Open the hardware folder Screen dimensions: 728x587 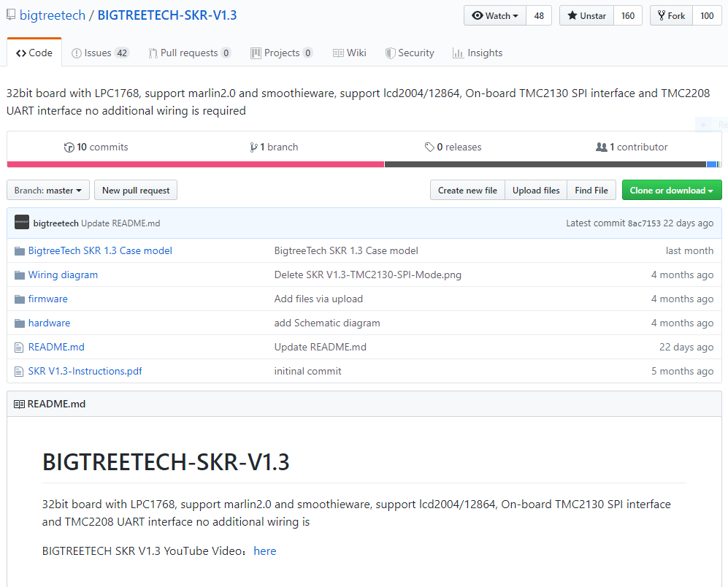tap(49, 323)
